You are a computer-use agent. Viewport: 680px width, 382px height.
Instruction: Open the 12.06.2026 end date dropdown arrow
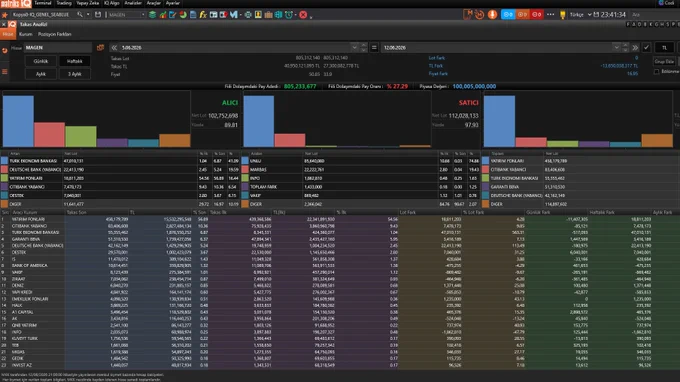pos(616,47)
